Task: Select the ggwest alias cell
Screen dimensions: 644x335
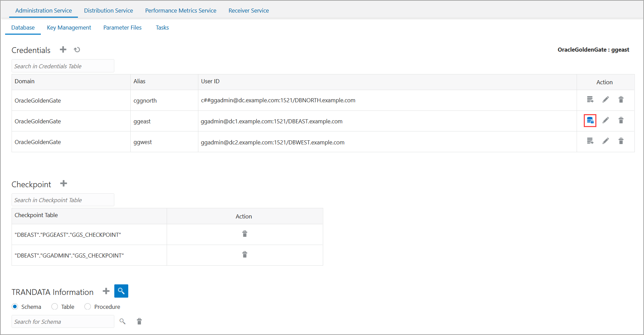Action: coord(164,142)
